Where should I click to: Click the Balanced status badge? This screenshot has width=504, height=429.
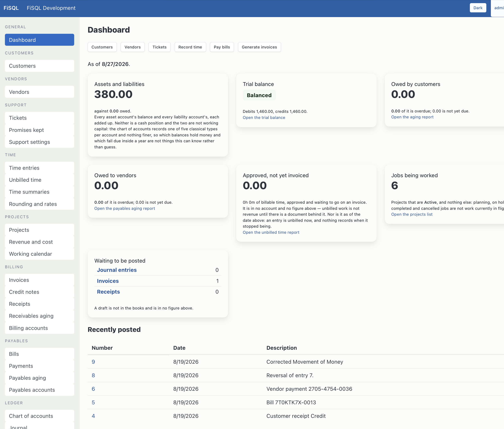(x=259, y=95)
